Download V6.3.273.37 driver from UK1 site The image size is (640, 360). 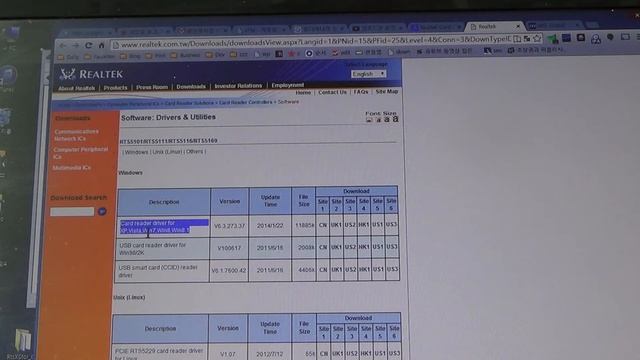(x=336, y=225)
